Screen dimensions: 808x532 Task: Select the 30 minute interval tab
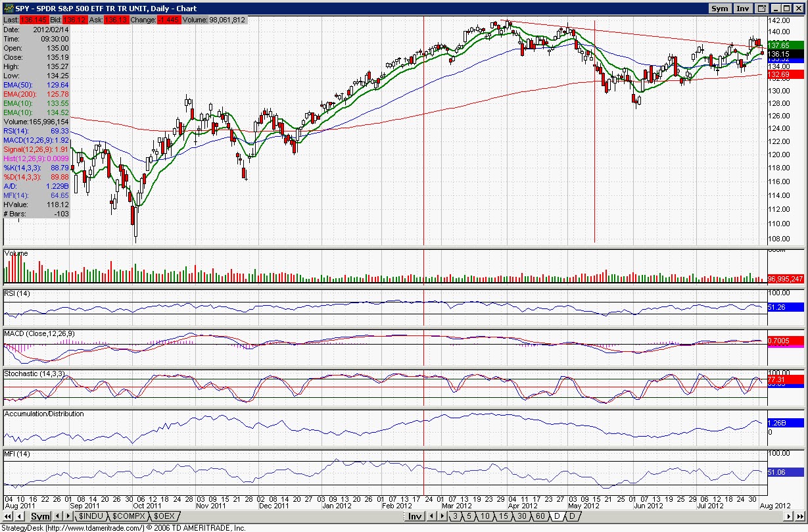click(521, 516)
